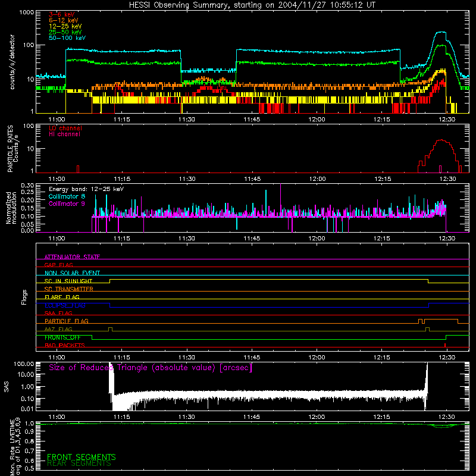Click the REAR SEGMENTS legend label

pyautogui.click(x=79, y=464)
